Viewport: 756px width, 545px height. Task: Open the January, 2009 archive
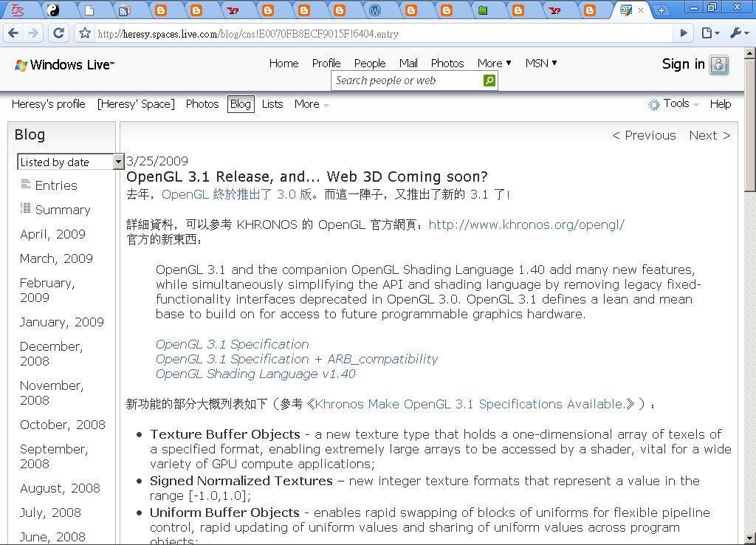tap(62, 322)
